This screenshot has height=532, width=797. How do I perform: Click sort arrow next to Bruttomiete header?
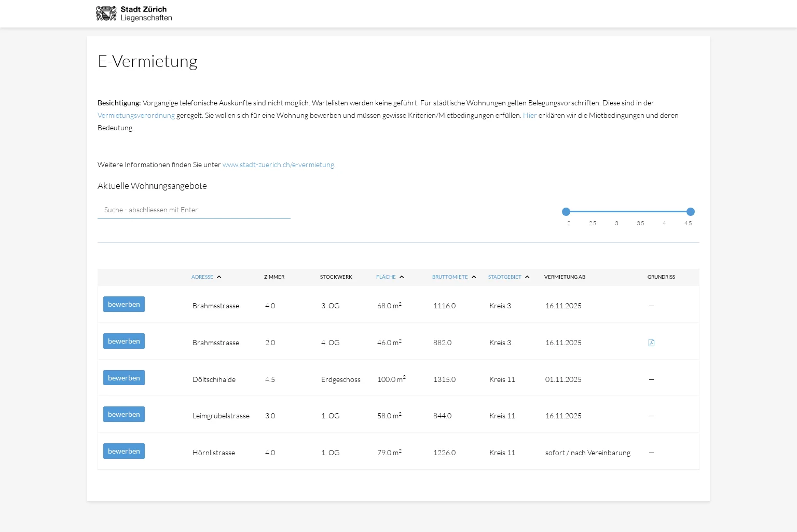(474, 277)
